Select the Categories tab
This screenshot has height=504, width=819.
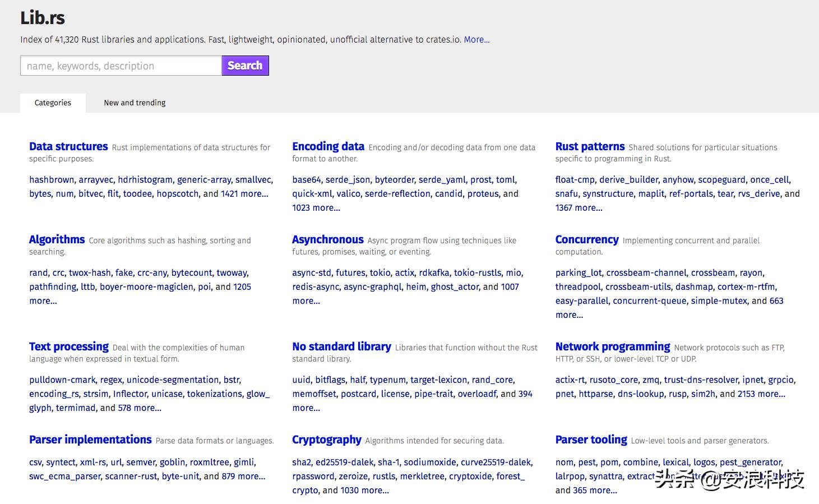(x=53, y=103)
